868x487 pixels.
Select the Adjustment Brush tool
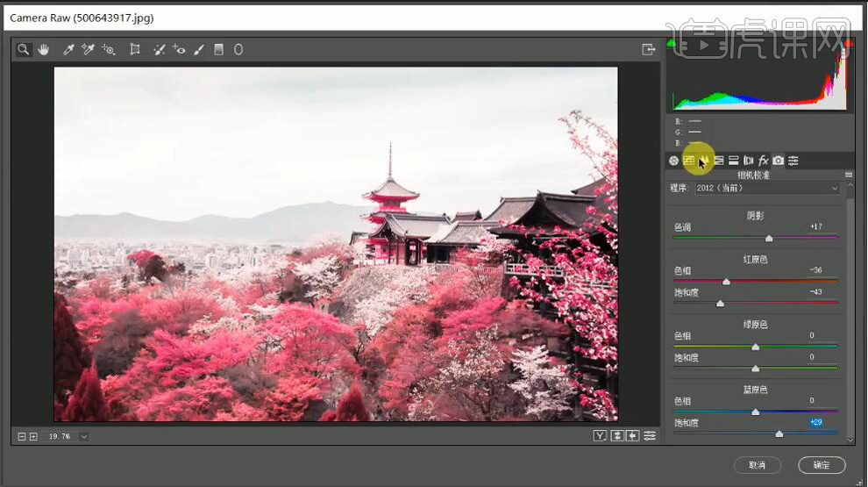point(199,49)
